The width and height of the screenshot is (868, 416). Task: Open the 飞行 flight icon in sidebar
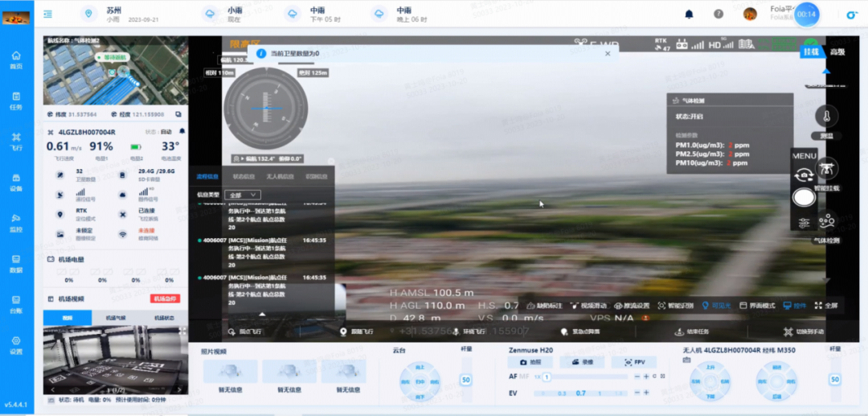click(x=16, y=141)
